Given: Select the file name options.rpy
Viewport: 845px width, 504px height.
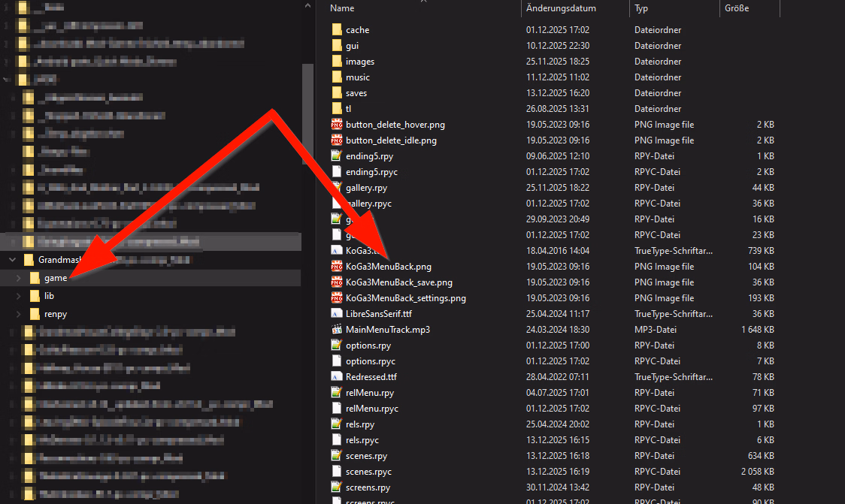Looking at the screenshot, I should point(368,346).
